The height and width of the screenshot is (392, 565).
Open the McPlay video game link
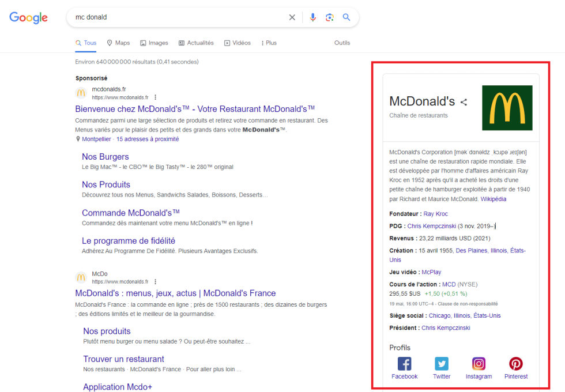click(x=431, y=272)
